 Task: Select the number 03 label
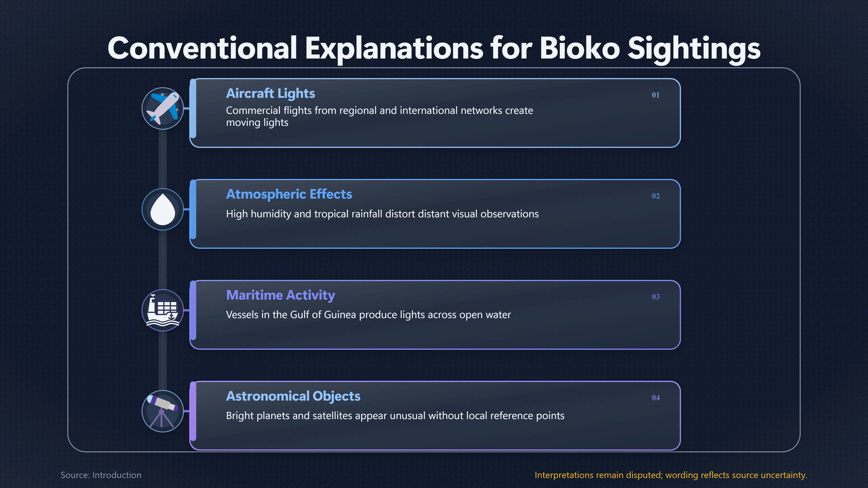click(655, 297)
